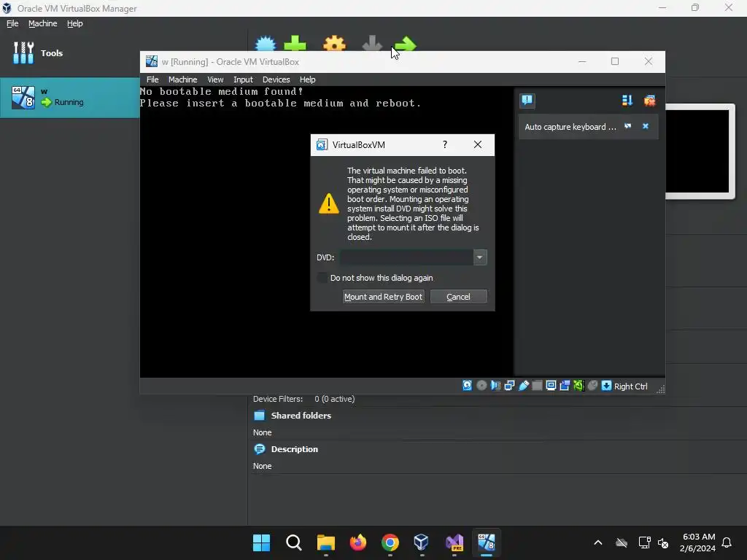
Task: Maximize the running VM window
Action: 615,61
